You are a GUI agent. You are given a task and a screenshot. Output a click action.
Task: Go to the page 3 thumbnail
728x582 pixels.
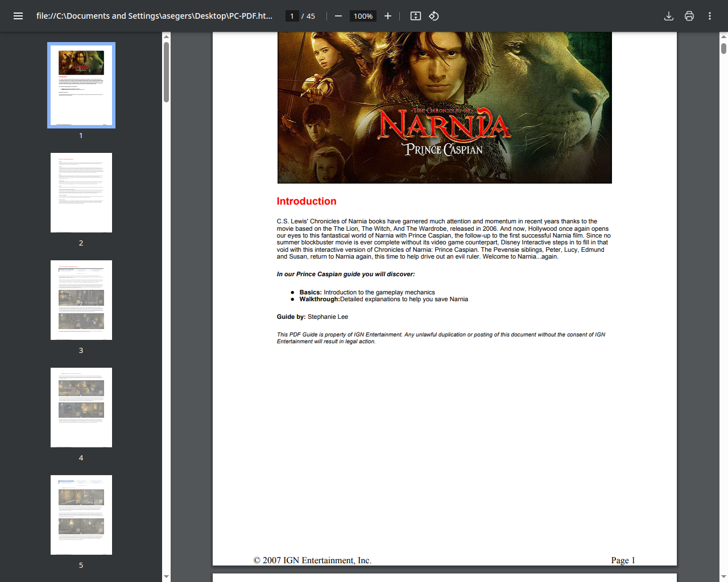[x=81, y=300]
